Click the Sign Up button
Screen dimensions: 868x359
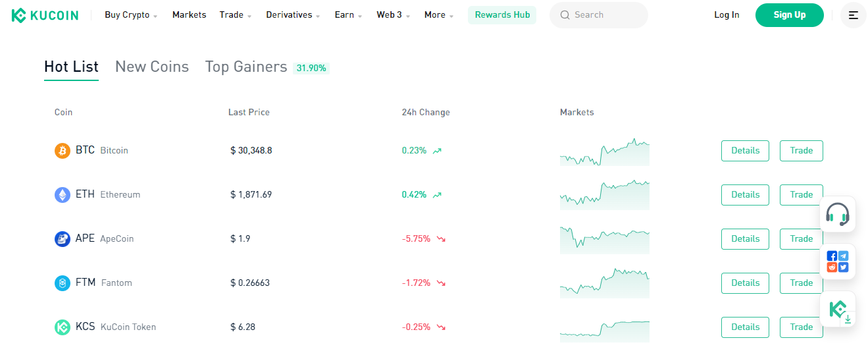click(790, 15)
